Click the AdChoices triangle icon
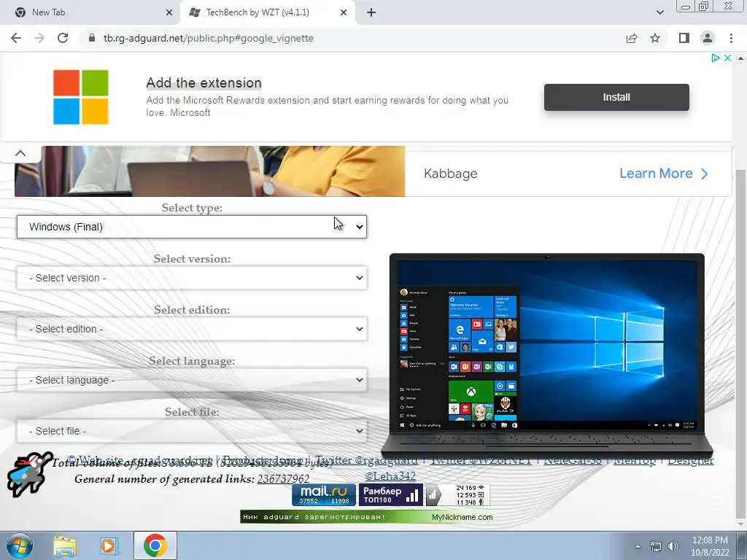 [716, 58]
